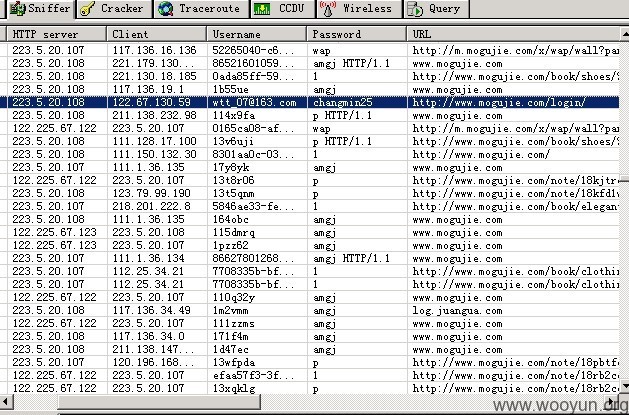Sort by Password column header
This screenshot has width=629, height=415.
click(357, 34)
